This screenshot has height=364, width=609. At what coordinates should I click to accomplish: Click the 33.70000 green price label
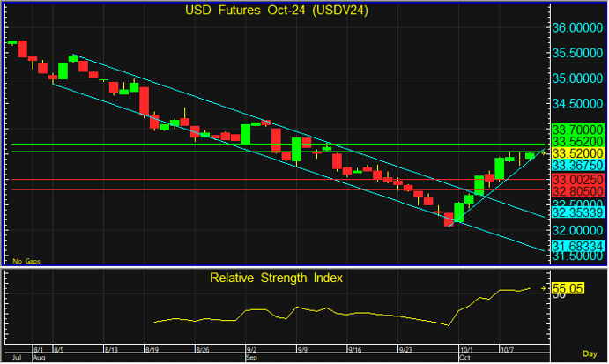[576, 129]
